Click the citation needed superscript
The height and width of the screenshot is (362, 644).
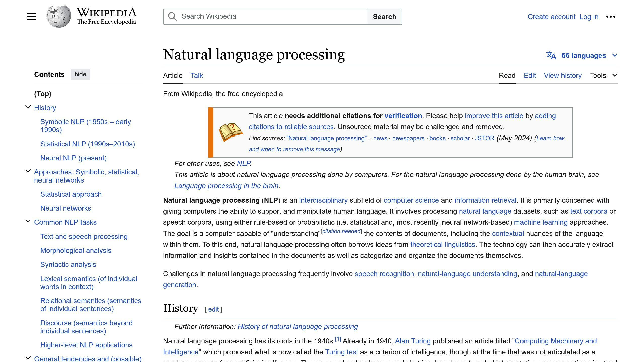tap(341, 231)
